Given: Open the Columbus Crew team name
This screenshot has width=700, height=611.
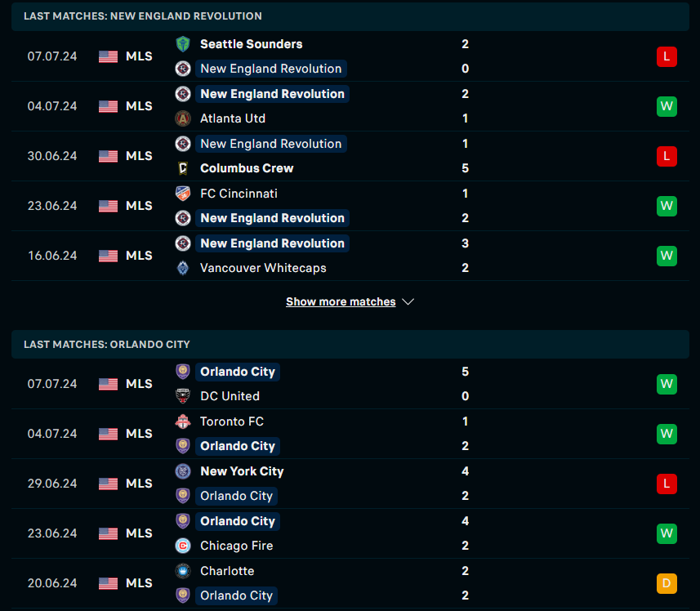Looking at the screenshot, I should [247, 168].
